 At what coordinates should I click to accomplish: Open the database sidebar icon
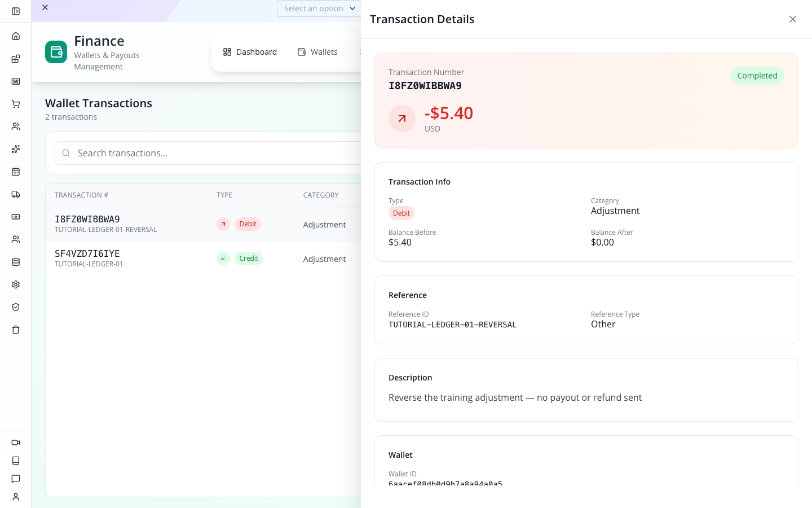coord(16,262)
